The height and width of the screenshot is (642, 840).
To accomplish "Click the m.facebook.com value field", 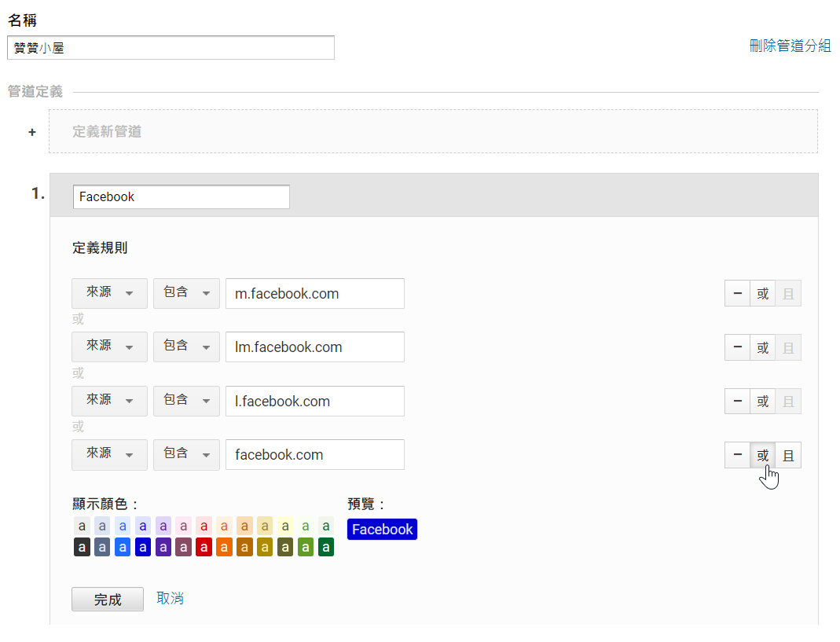I will (315, 293).
